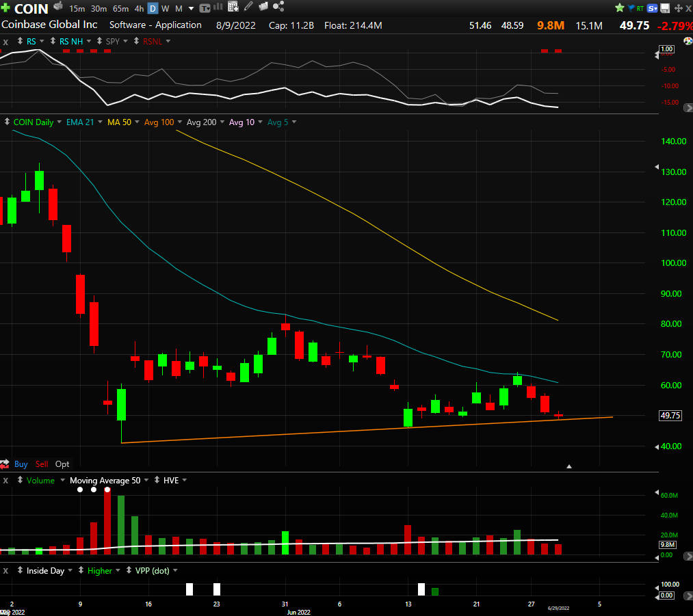693x616 pixels.
Task: Expand the SPY dropdown arrow
Action: [x=125, y=41]
